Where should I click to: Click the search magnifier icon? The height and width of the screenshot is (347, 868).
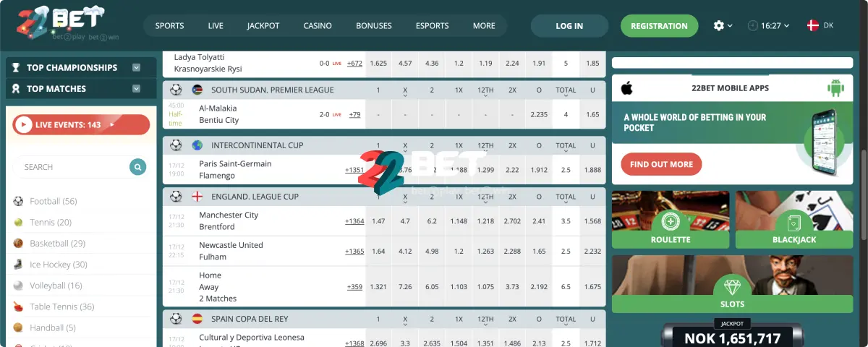click(137, 167)
